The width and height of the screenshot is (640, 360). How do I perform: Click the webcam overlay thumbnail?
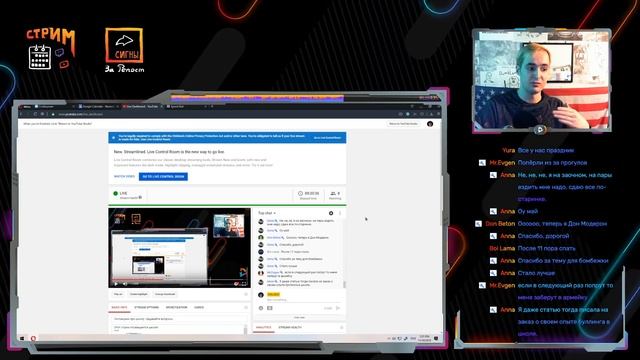[542, 80]
